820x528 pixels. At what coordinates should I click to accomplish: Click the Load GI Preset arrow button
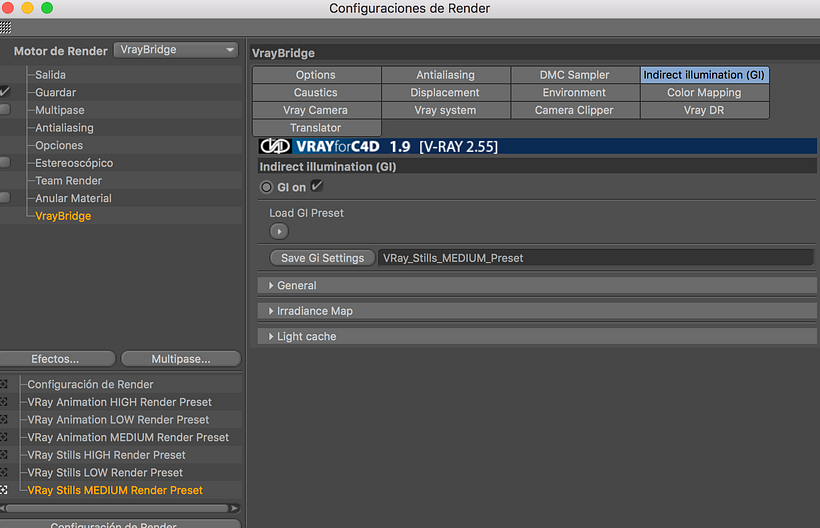(x=279, y=231)
